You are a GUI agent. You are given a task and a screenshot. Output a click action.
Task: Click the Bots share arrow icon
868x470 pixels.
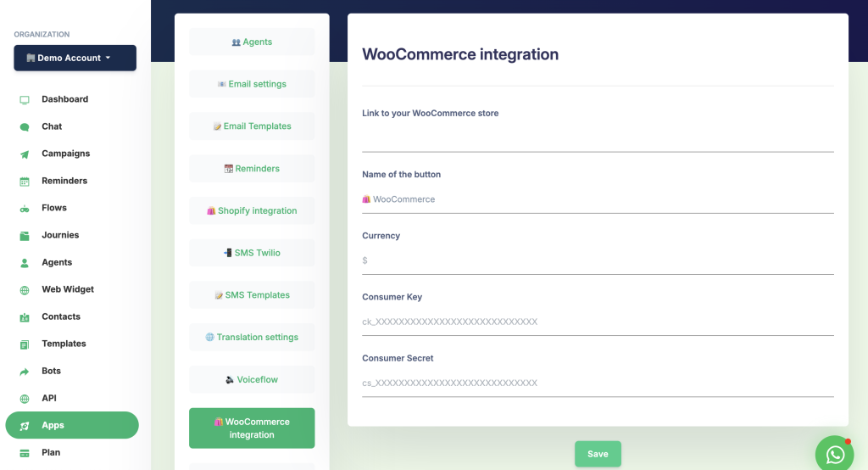coord(25,372)
